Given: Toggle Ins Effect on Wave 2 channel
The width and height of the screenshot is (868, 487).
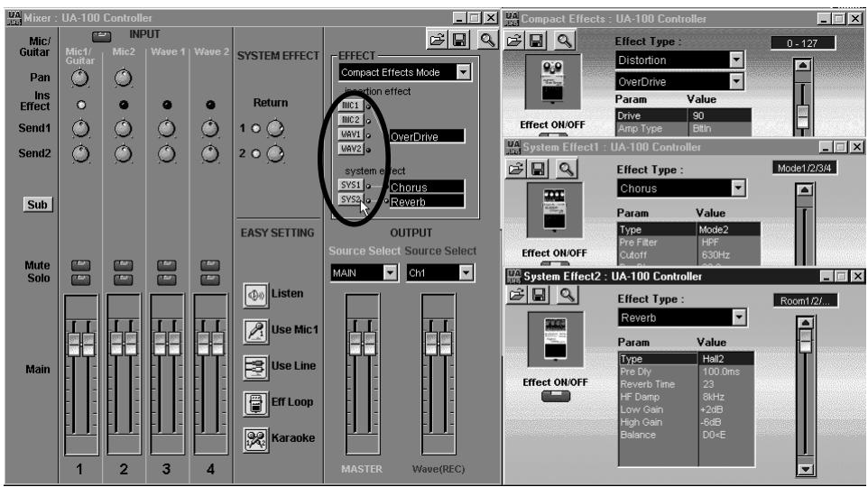Looking at the screenshot, I should 210,105.
